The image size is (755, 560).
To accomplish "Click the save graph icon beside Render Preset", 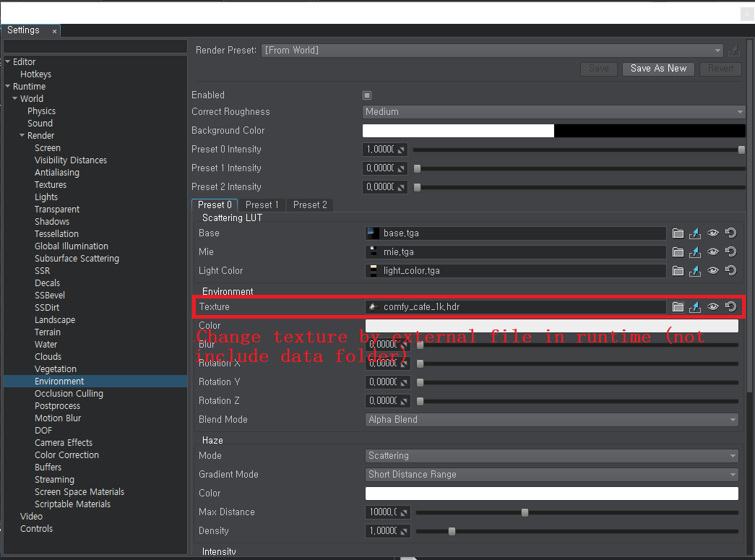I will coord(734,51).
